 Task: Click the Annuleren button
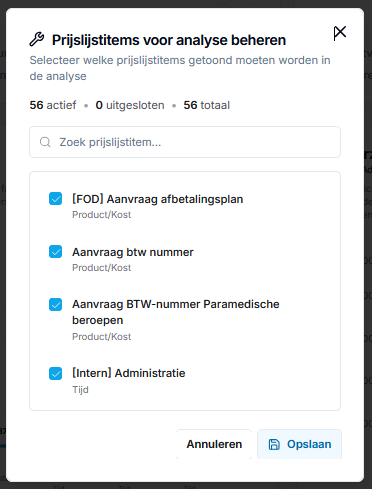click(x=214, y=444)
